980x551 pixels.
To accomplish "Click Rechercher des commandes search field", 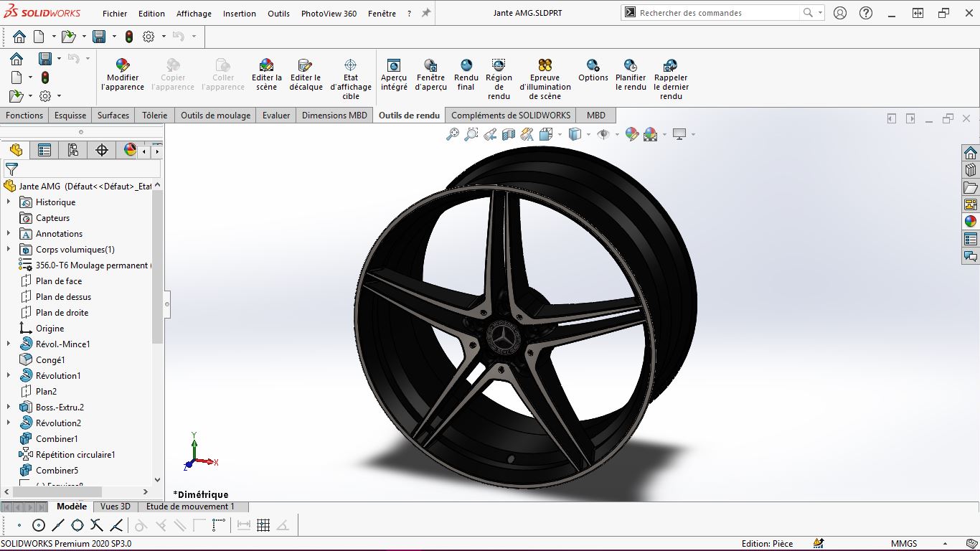I will [x=717, y=13].
